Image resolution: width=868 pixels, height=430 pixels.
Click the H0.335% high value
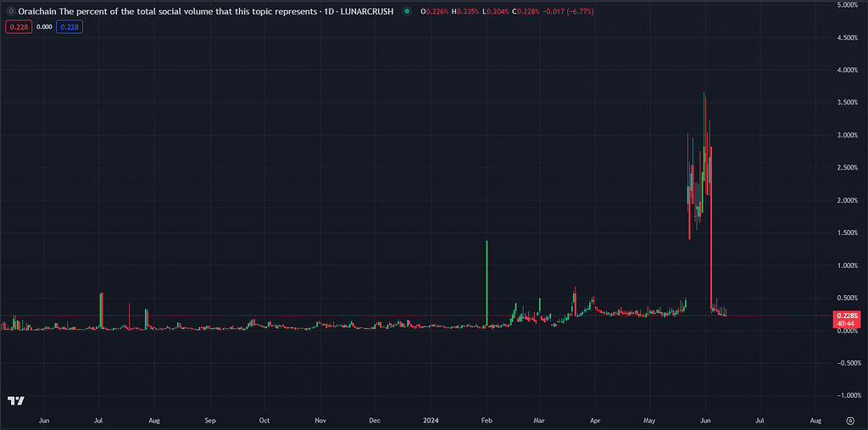(466, 11)
